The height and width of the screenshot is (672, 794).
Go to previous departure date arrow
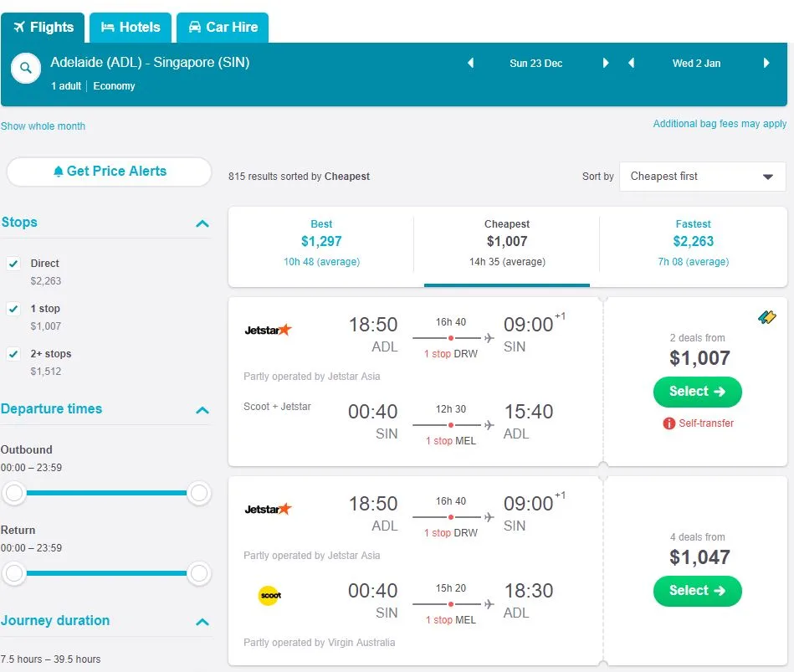[x=470, y=63]
